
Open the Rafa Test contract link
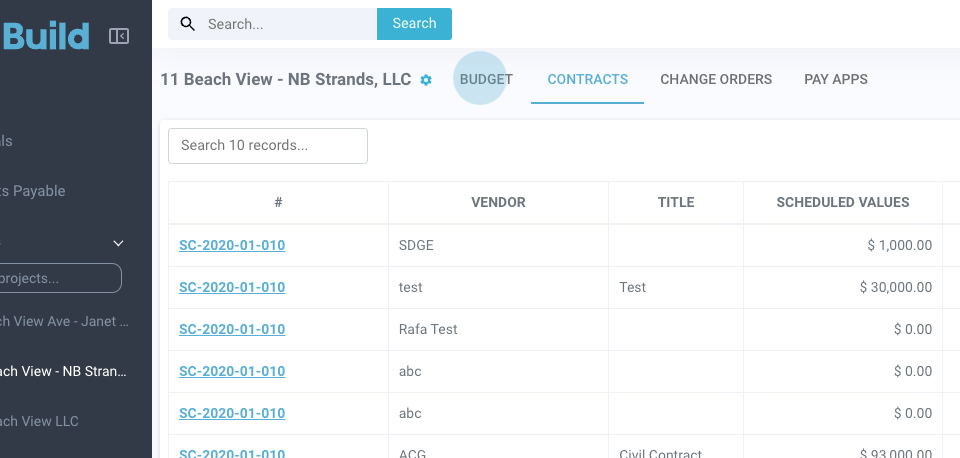[232, 329]
